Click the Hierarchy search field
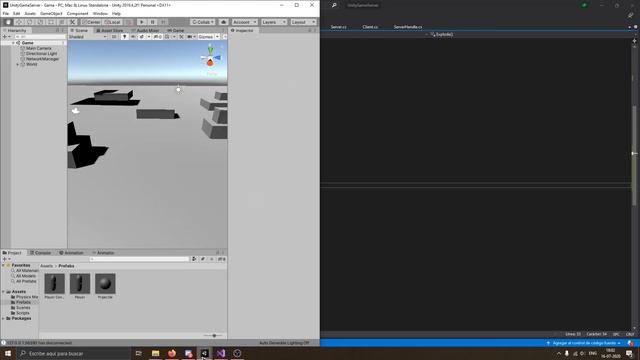 point(40,37)
